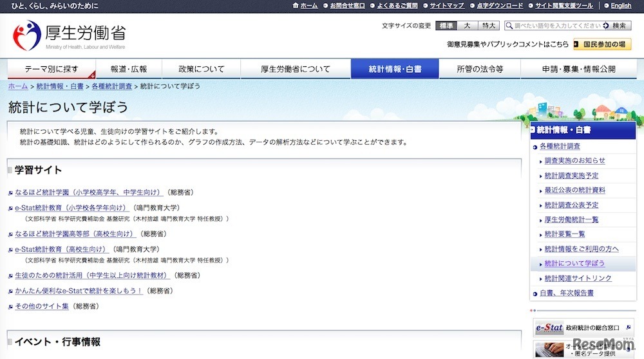Open the 申請・募集・情報公開 navigation tab
644x359 pixels.
(x=579, y=69)
